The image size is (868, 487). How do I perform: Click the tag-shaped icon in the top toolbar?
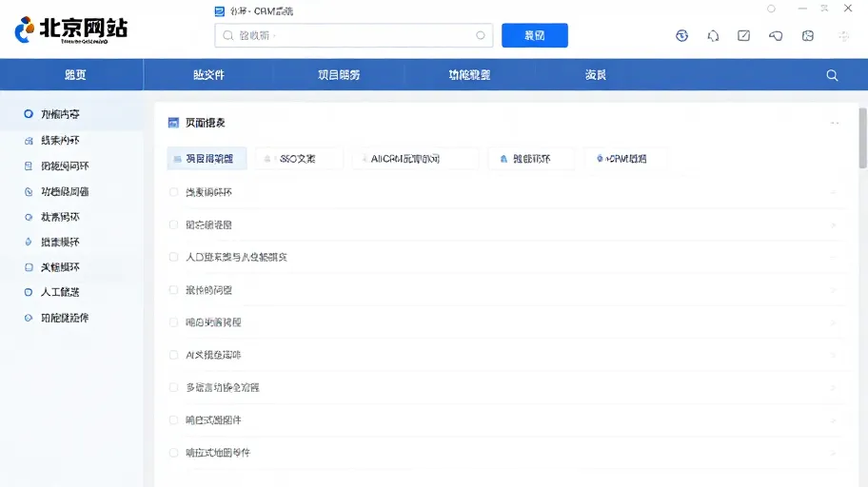coord(776,36)
